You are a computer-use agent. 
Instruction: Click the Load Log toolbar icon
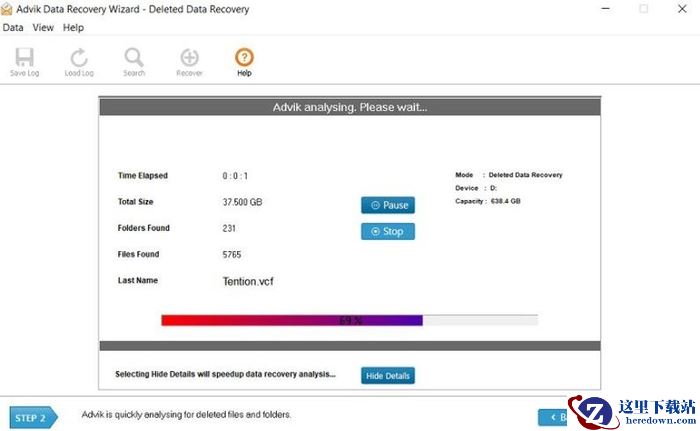(x=79, y=62)
